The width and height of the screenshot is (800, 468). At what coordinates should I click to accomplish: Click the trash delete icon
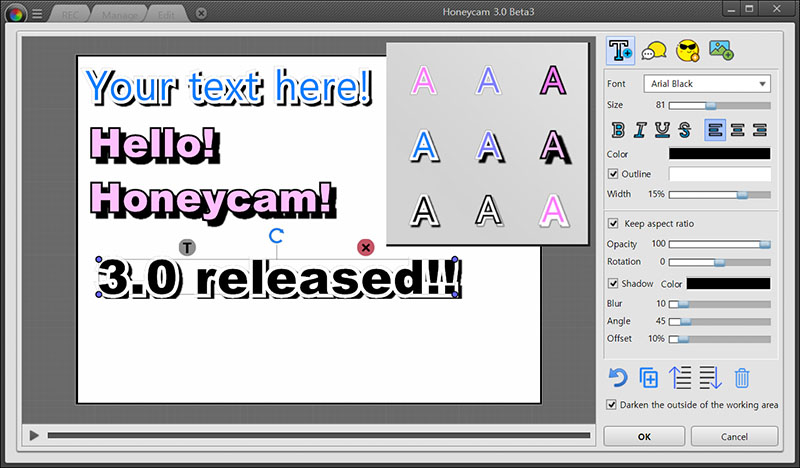742,378
